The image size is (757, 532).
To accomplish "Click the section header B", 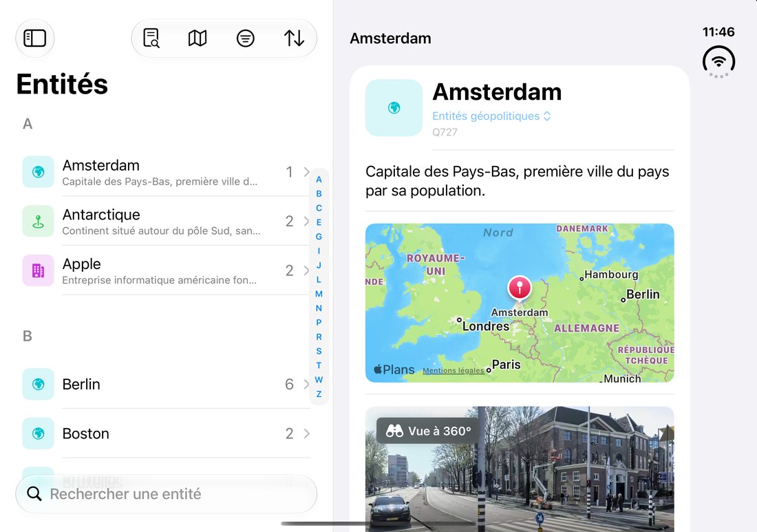I will coord(28,336).
